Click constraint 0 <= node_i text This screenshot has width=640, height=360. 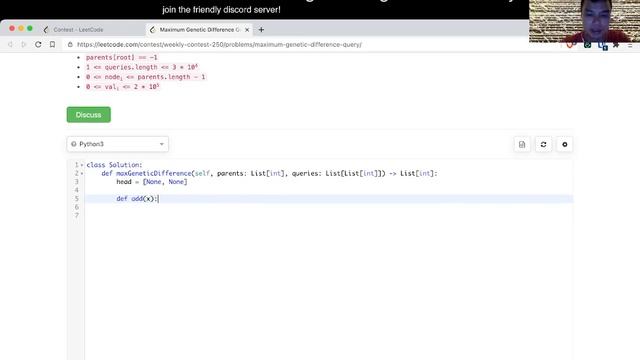[146, 77]
